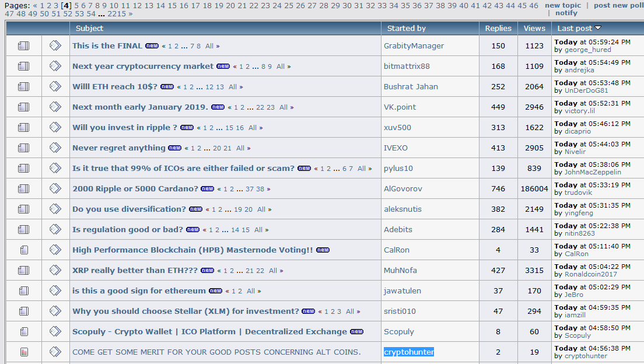The width and height of the screenshot is (644, 364).
Task: Click the topic status icon for 'This is the FINAL'
Action: click(24, 45)
